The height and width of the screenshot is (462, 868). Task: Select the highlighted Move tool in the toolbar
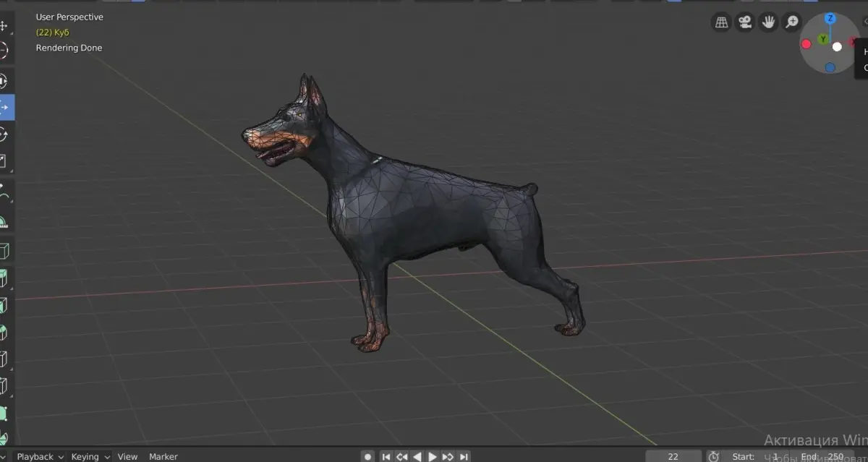tap(6, 107)
